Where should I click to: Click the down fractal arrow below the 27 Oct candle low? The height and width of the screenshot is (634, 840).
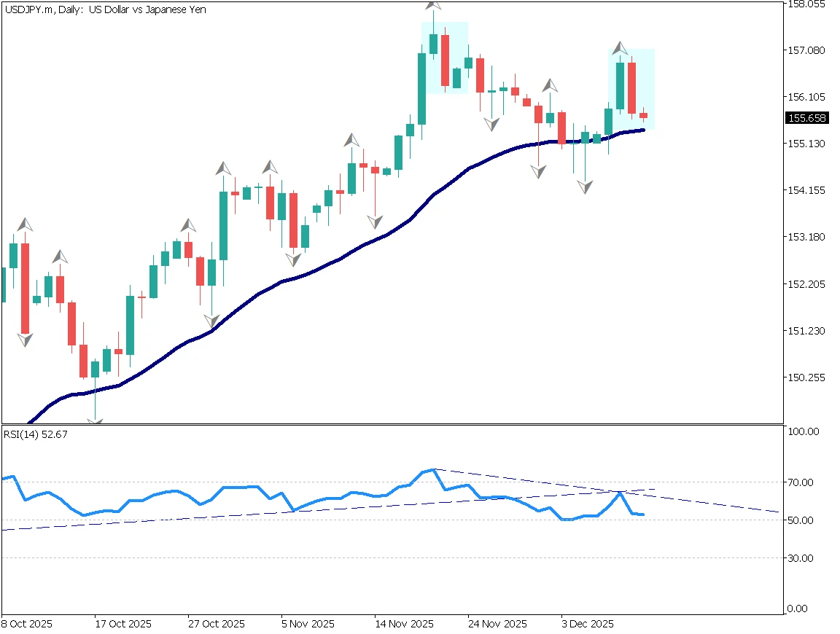[x=211, y=321]
